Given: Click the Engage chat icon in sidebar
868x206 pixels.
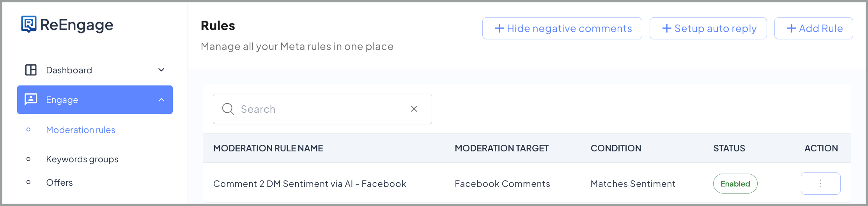Looking at the screenshot, I should click(x=31, y=99).
